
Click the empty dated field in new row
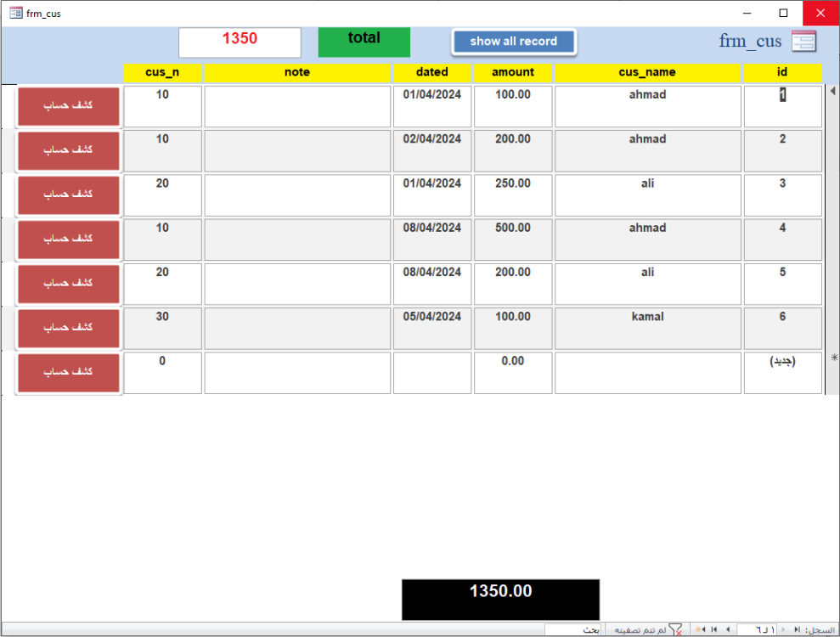click(x=432, y=373)
